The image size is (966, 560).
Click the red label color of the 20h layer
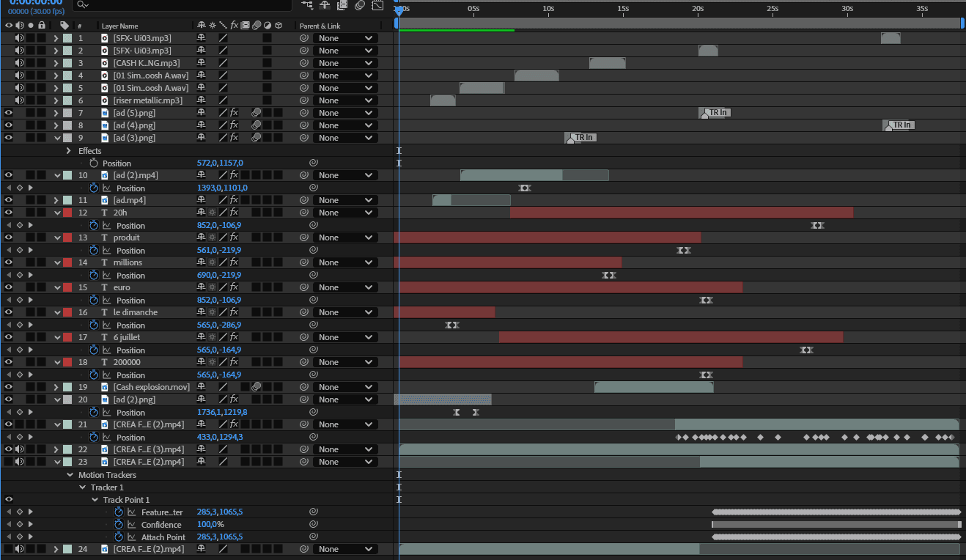(67, 213)
